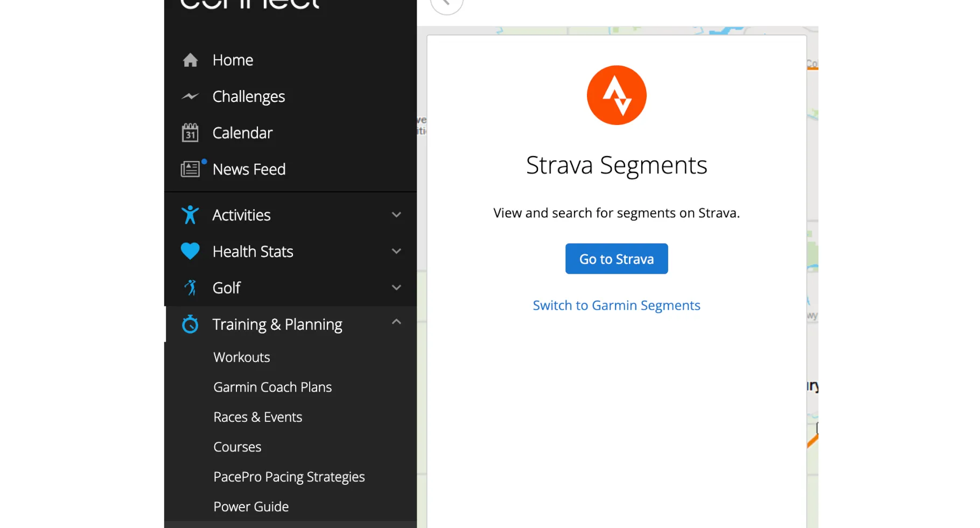Select Power Guide in the sidebar
Screen dimensions: 980x528
(x=251, y=506)
